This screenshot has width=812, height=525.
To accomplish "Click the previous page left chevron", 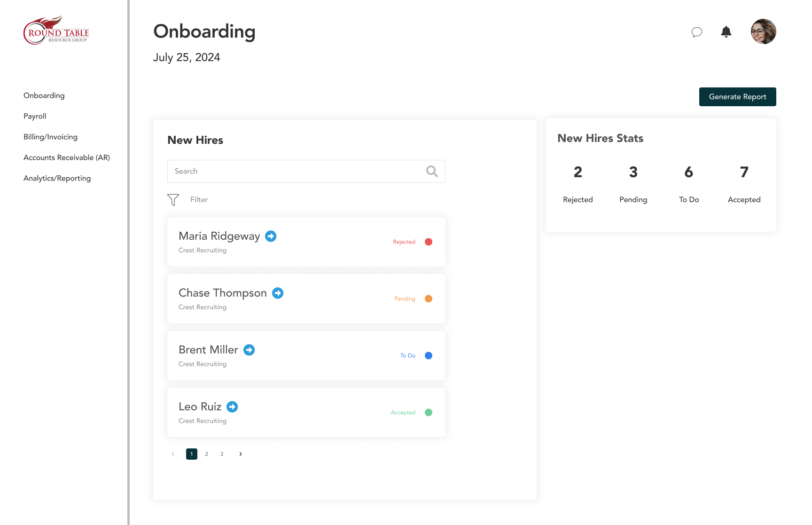I will pyautogui.click(x=172, y=454).
